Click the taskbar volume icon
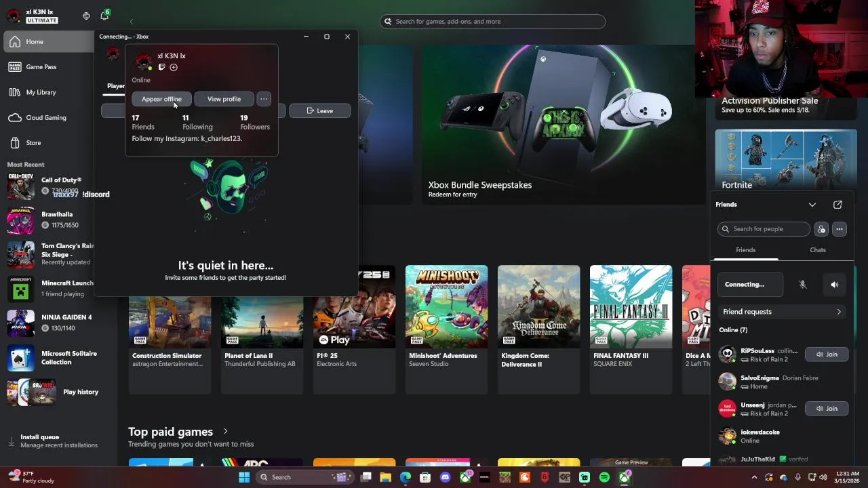 tap(825, 477)
